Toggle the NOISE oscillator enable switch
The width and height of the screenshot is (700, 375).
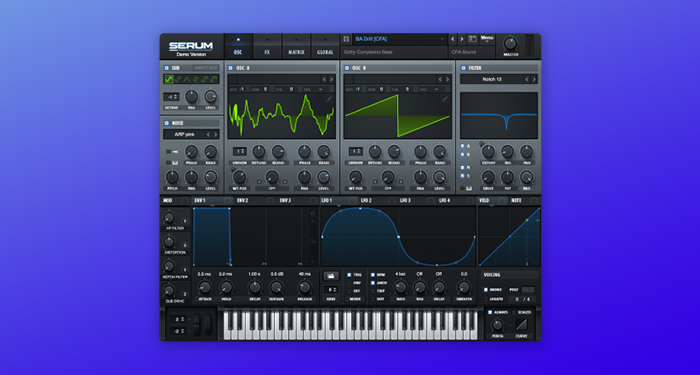[x=167, y=123]
